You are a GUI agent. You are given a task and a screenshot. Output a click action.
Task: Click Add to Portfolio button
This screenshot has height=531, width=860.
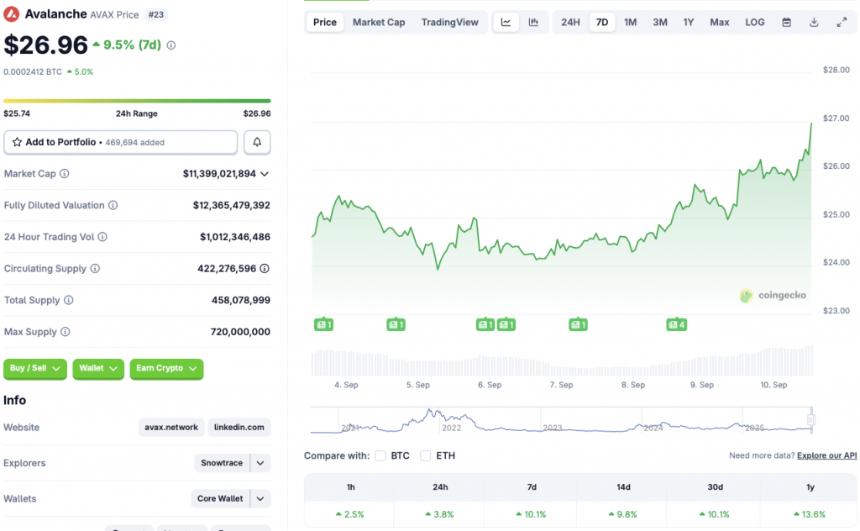(121, 142)
